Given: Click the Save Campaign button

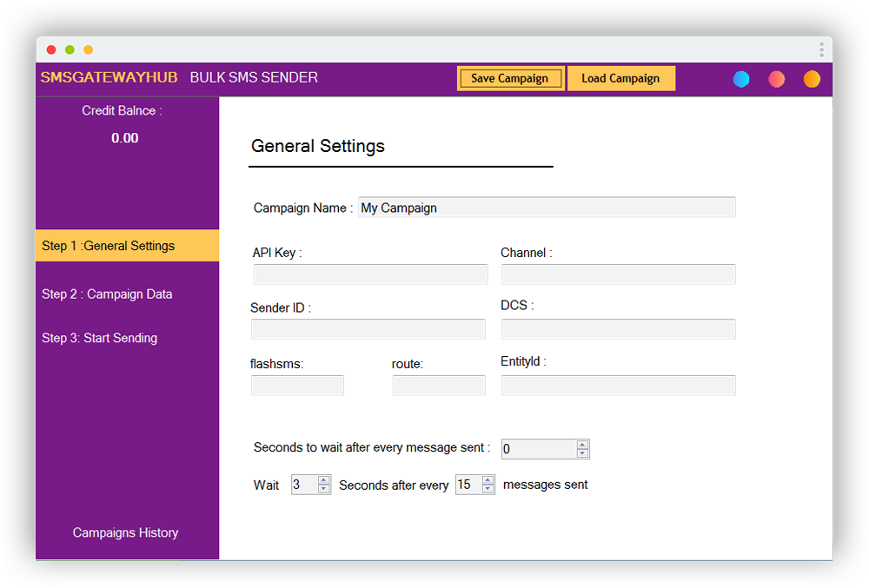Looking at the screenshot, I should click(510, 78).
